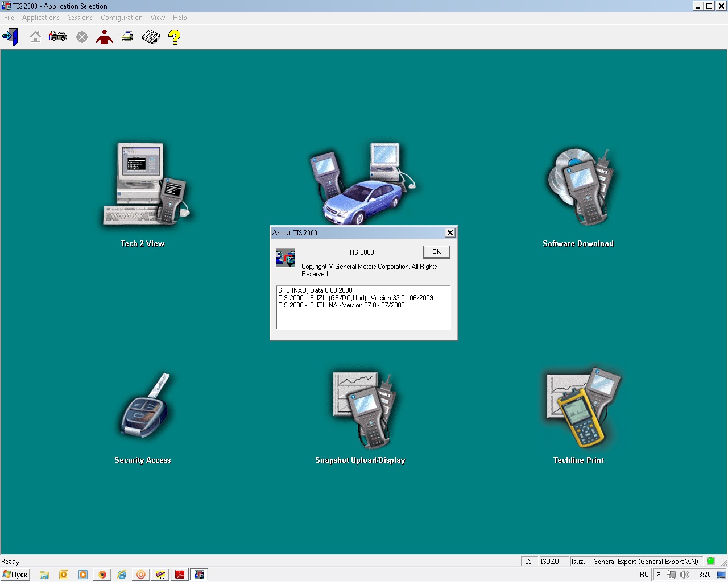
Task: Click OK in About TIS 2000 dialog
Action: pyautogui.click(x=436, y=252)
